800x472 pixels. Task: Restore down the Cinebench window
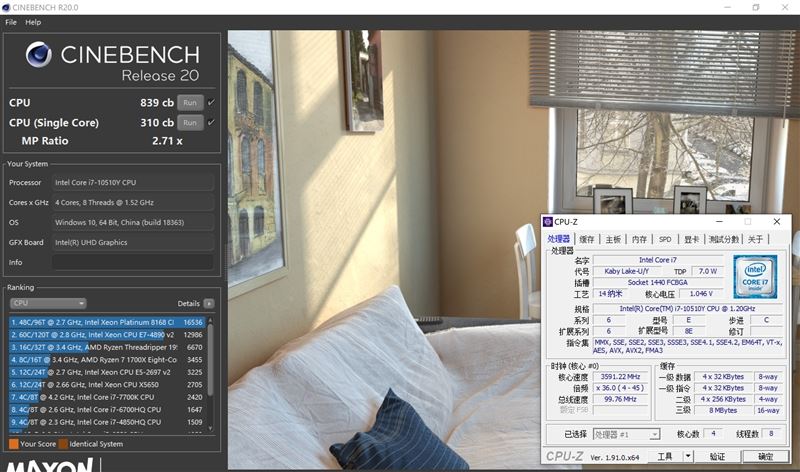(x=756, y=7)
